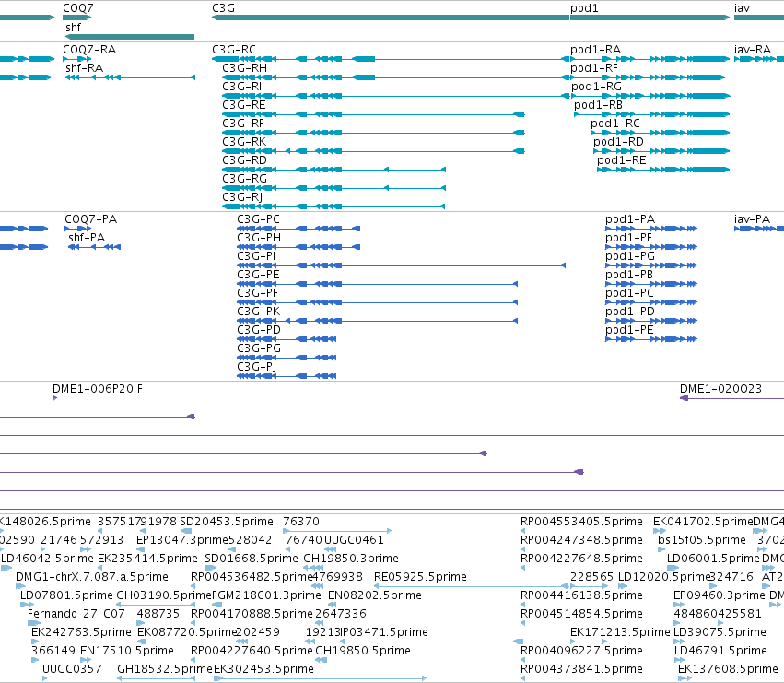
Task: Select the EK302453.5prime EST label
Action: 264,669
